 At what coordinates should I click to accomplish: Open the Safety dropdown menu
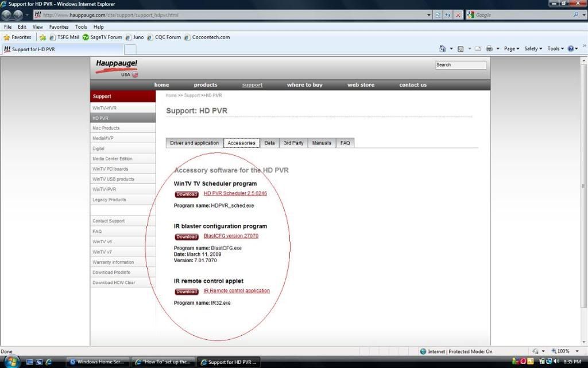tap(533, 49)
